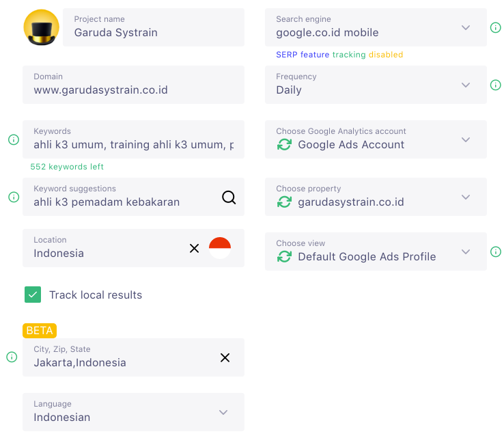Click the Domain input field
The height and width of the screenshot is (436, 504).
pyautogui.click(x=133, y=85)
